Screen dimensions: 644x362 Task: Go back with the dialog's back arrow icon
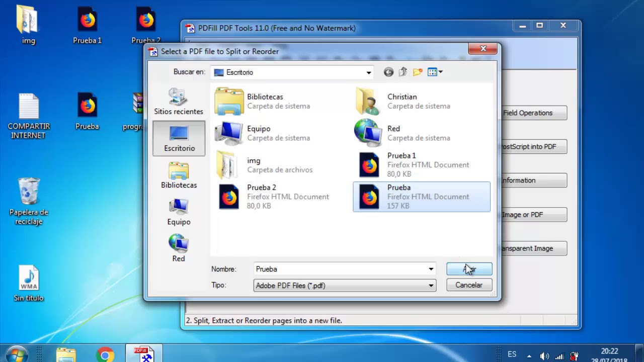coord(388,72)
